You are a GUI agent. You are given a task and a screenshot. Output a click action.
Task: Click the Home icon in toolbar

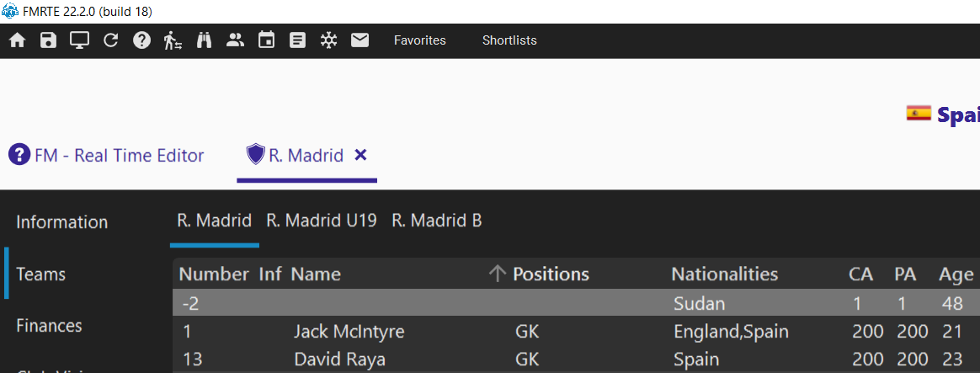pyautogui.click(x=17, y=40)
